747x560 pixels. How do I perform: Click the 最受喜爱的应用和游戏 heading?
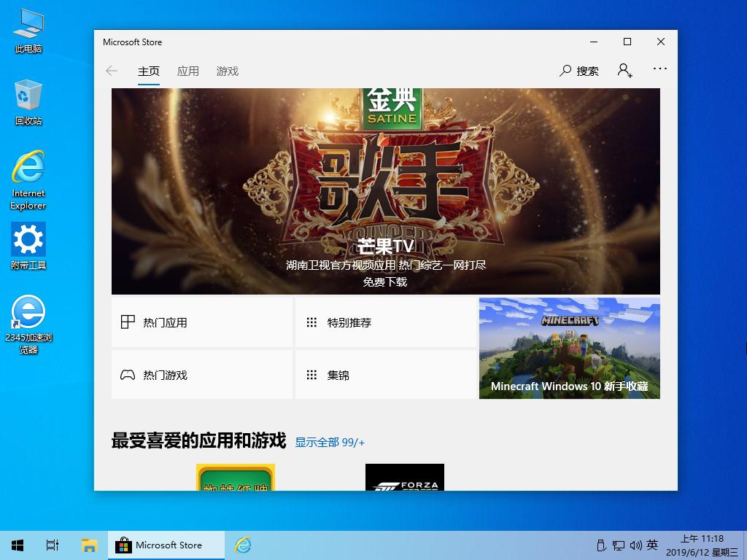pos(198,441)
